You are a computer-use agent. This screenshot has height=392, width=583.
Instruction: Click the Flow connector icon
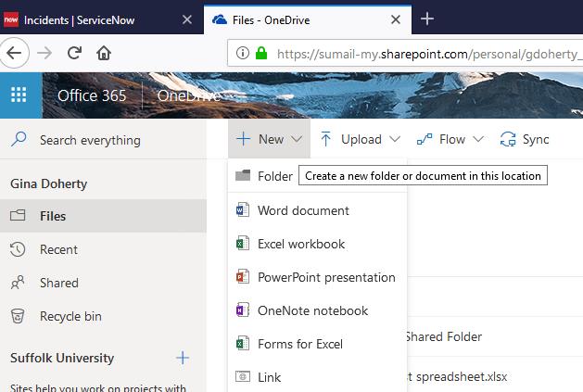click(425, 139)
